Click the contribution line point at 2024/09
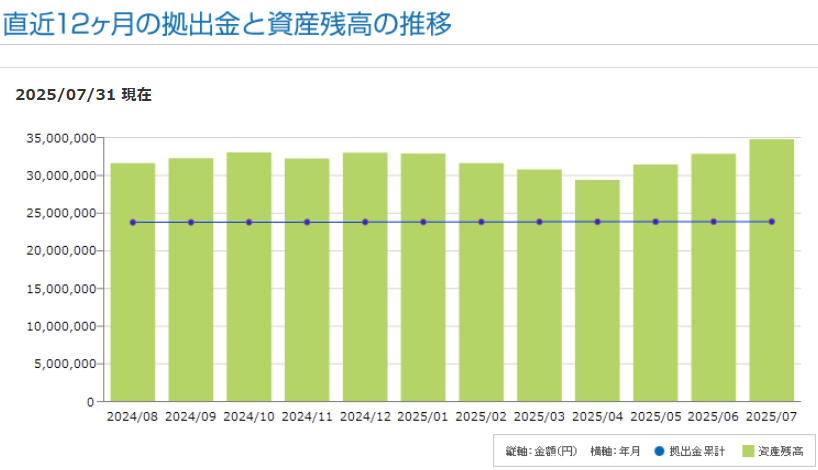 tap(191, 222)
